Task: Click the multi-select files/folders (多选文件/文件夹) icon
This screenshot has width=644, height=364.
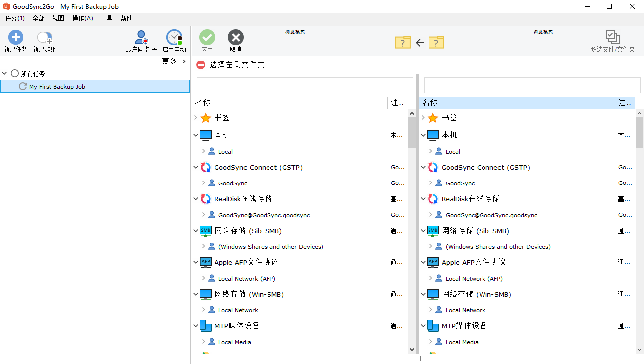Action: [x=612, y=37]
